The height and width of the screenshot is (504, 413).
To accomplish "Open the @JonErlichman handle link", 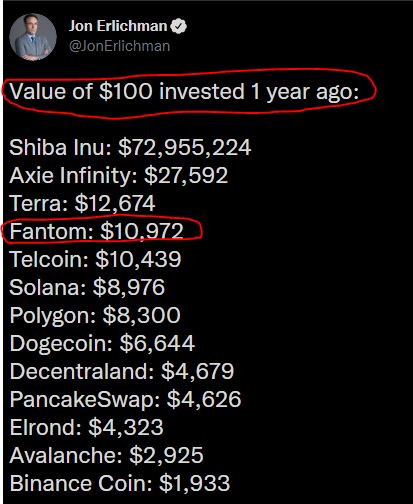I will point(119,46).
